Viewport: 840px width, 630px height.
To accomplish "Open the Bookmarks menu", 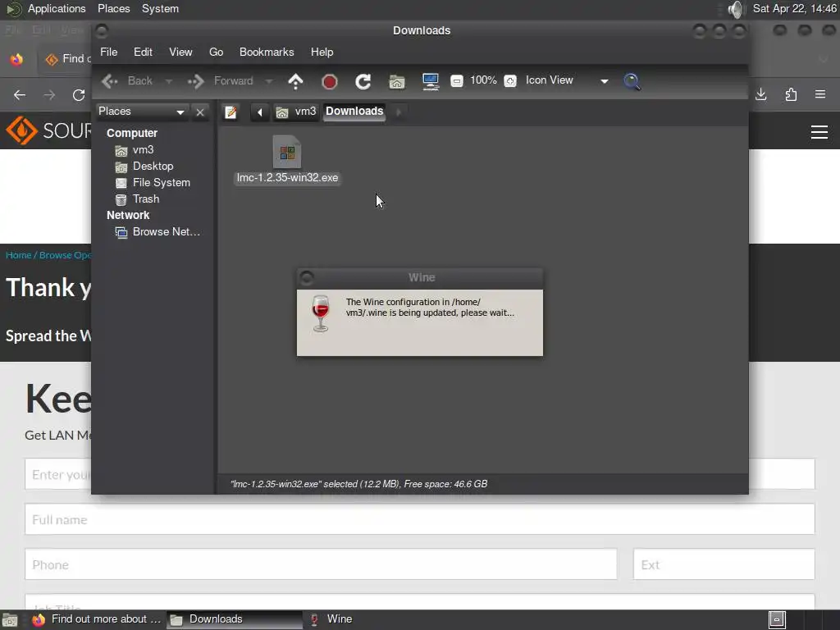I will pyautogui.click(x=267, y=52).
